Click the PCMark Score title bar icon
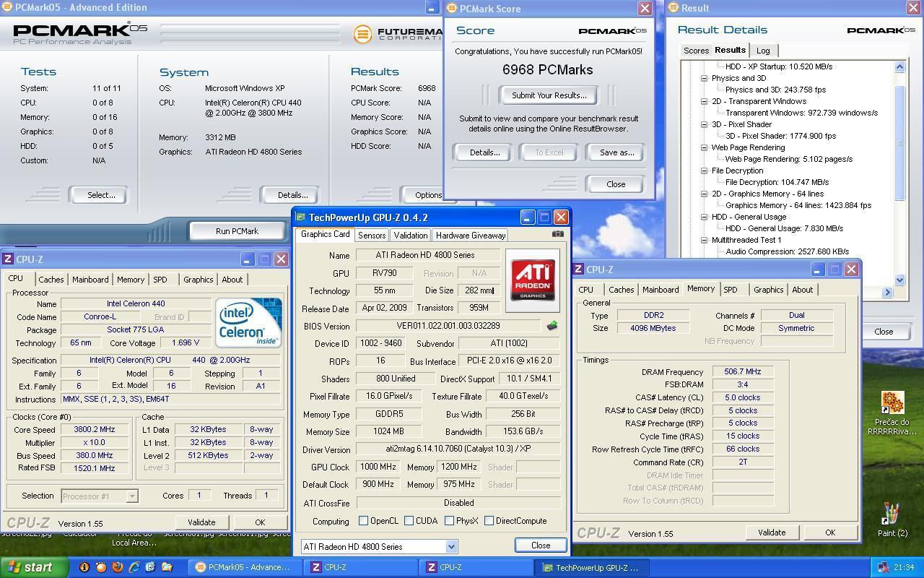Screen dimensions: 924x578 (451, 8)
